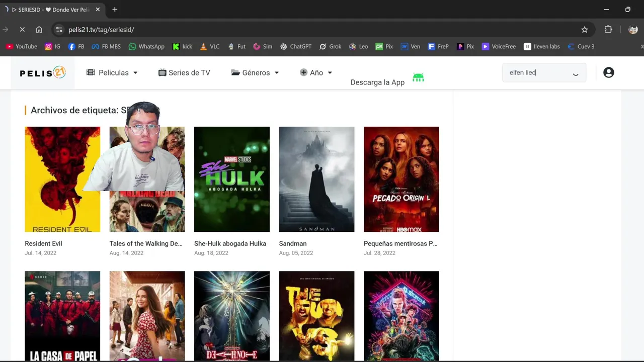This screenshot has height=362, width=644.
Task: Click Pequeñas mentirosas P... title link
Action: [400, 243]
